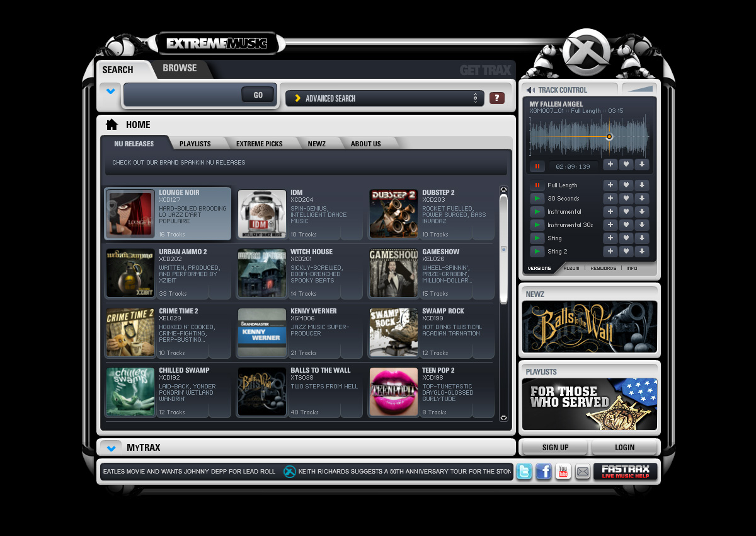
Task: Click the album list scrollbar handle
Action: pyautogui.click(x=503, y=248)
